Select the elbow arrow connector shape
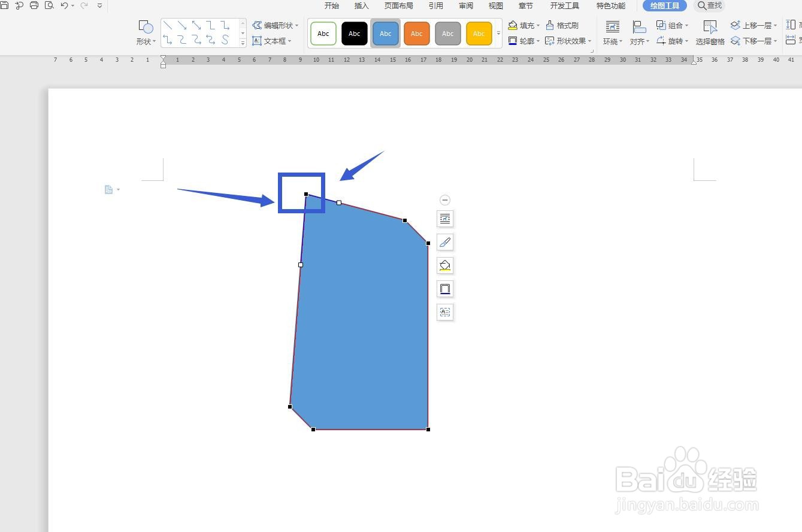Screen dimensions: 802x532 [225, 25]
